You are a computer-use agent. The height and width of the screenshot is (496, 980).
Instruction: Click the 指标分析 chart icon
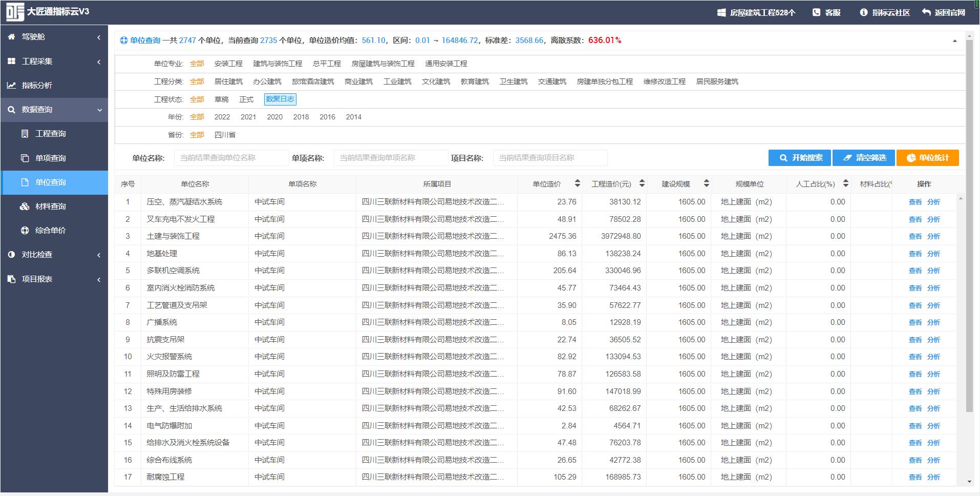11,85
